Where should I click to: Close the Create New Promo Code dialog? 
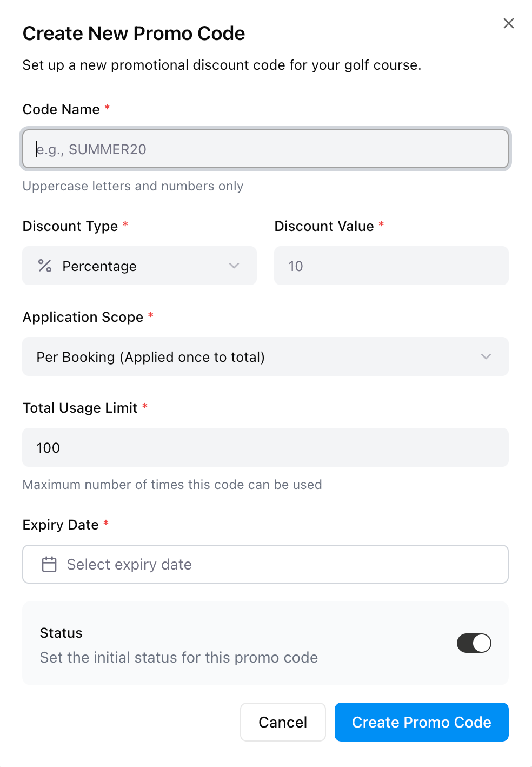(508, 23)
